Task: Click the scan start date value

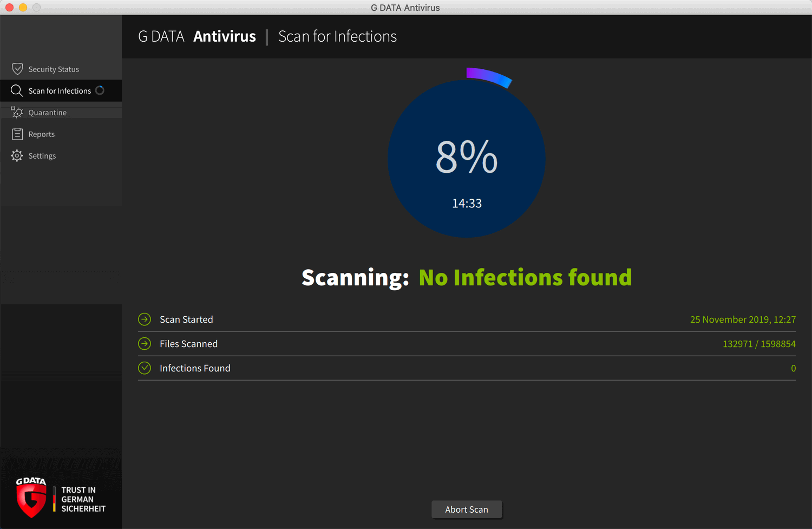Action: 743,319
